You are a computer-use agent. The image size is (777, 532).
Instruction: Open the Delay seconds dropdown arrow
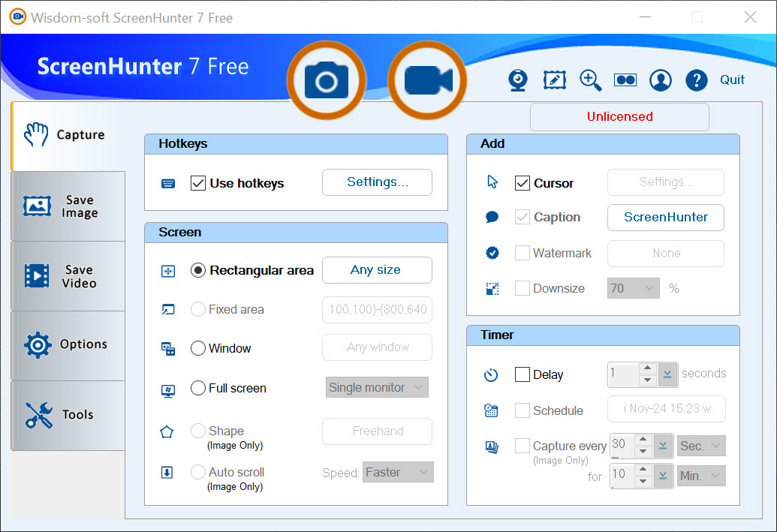(666, 374)
